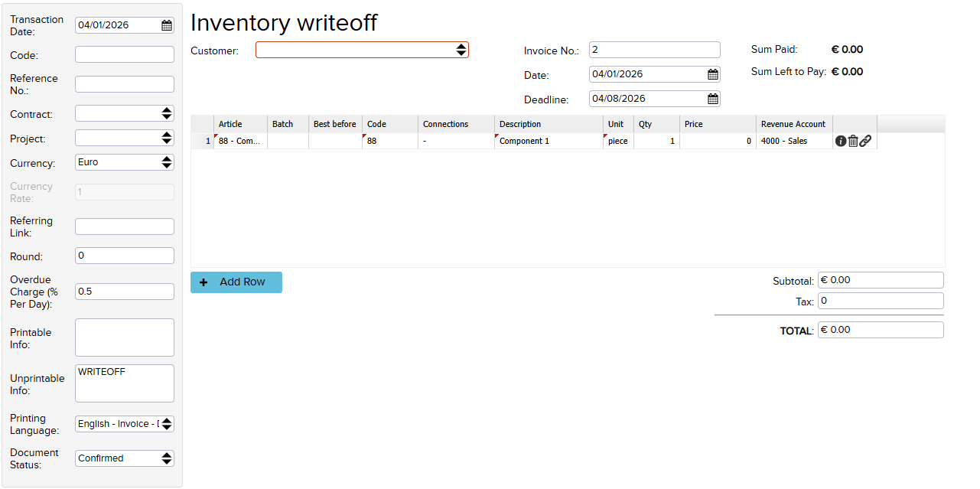Open the Customer dropdown
The image size is (980, 489).
click(461, 50)
